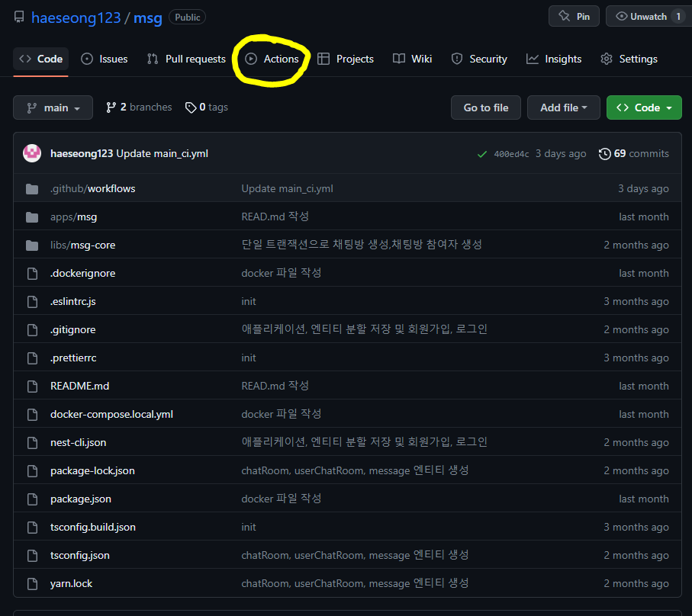
Task: View the 0 tags link
Action: click(x=207, y=107)
